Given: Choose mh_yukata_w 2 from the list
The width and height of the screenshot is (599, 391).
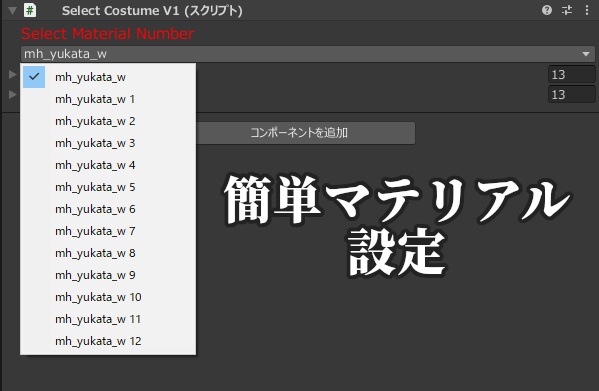Looking at the screenshot, I should pyautogui.click(x=108, y=121).
